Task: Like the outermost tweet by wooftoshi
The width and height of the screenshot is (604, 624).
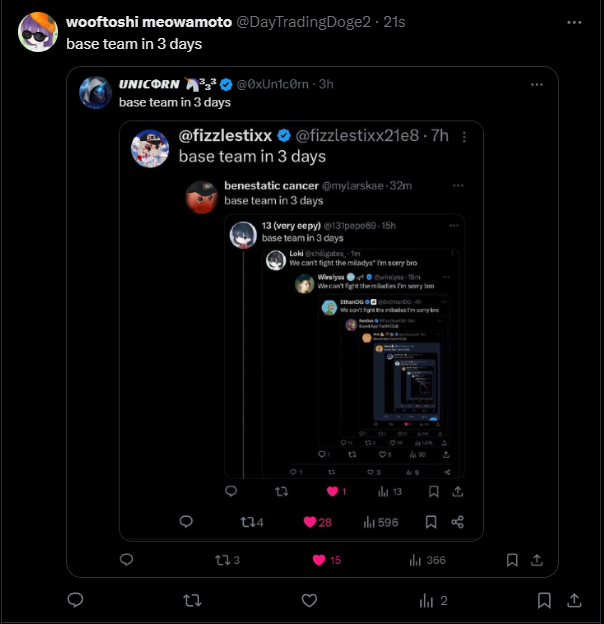Action: click(x=310, y=600)
